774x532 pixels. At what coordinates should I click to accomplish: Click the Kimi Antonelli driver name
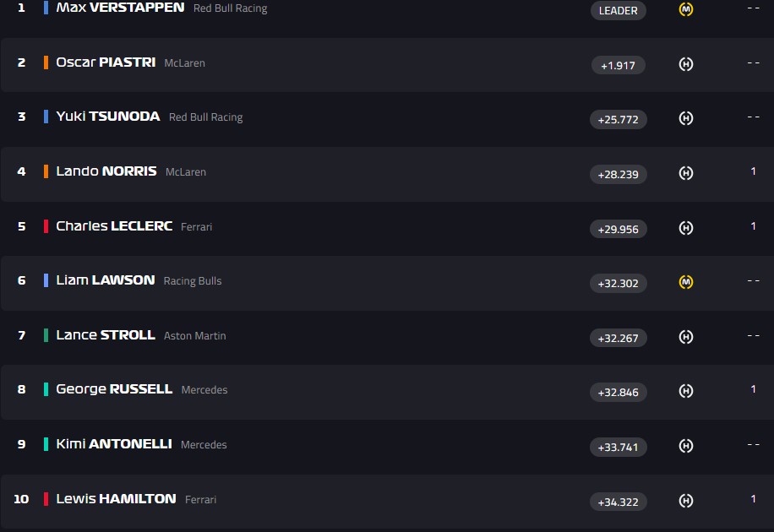pyautogui.click(x=114, y=444)
